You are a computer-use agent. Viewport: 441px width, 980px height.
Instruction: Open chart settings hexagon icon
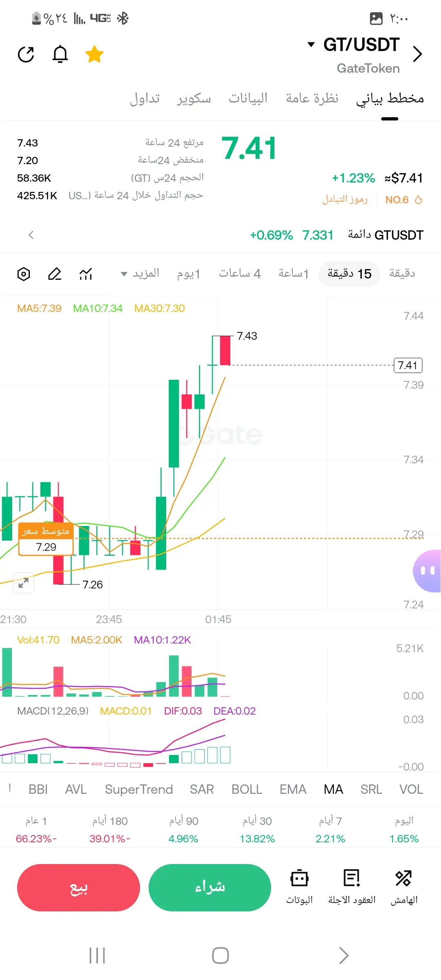(x=24, y=274)
